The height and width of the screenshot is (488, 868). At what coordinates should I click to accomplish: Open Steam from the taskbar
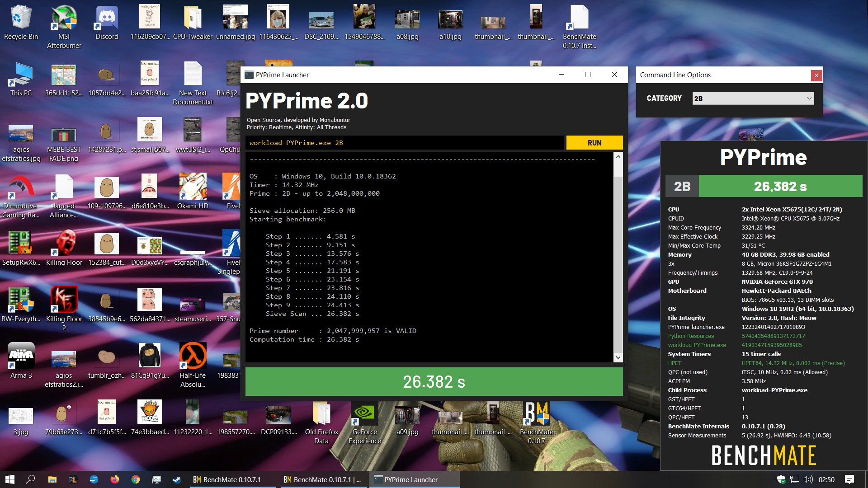tap(177, 479)
